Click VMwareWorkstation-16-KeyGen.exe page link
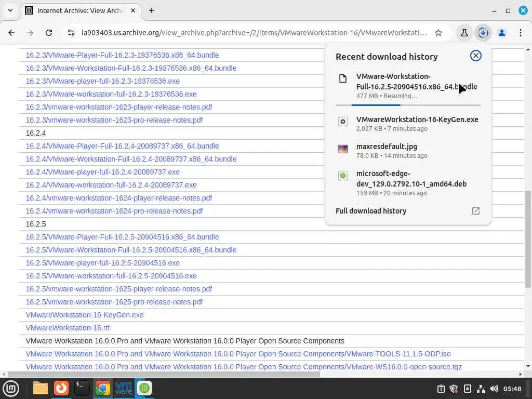 (x=85, y=315)
